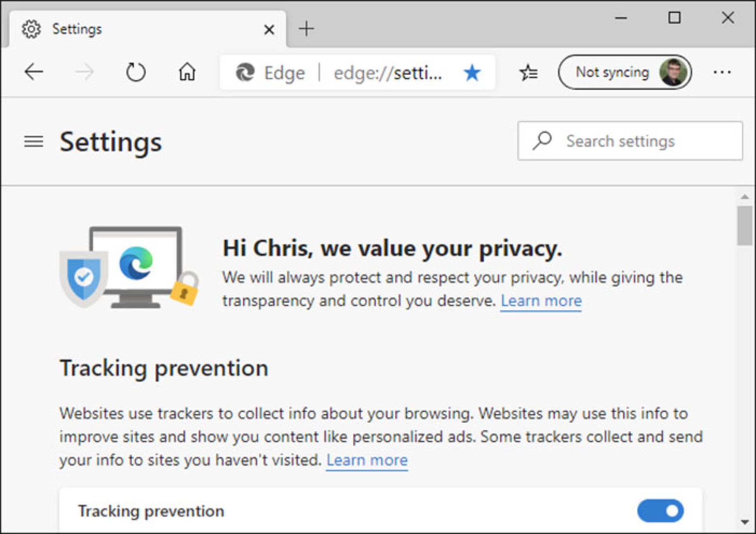Click the scrollbar down arrow

[x=744, y=522]
